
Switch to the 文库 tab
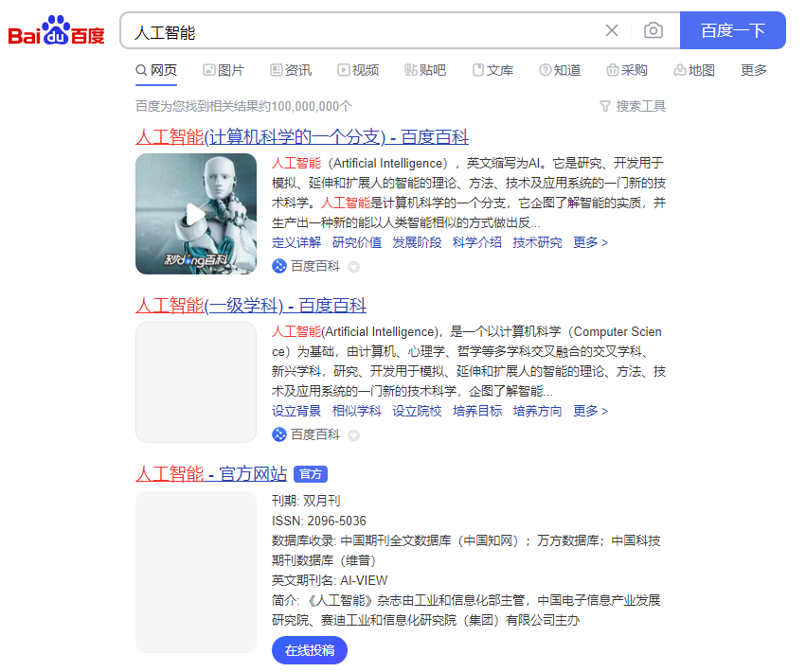[493, 70]
